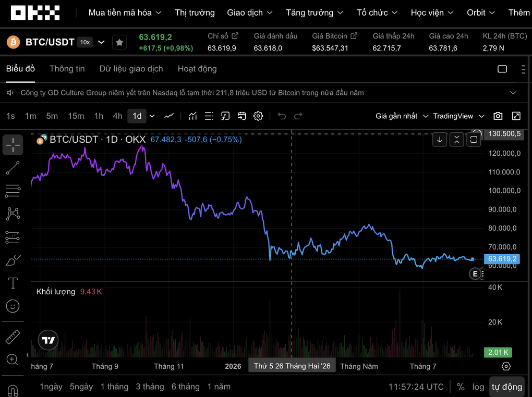Viewport: 532px width, 397px height.
Task: Open the Thị trường menu item
Action: (x=195, y=13)
